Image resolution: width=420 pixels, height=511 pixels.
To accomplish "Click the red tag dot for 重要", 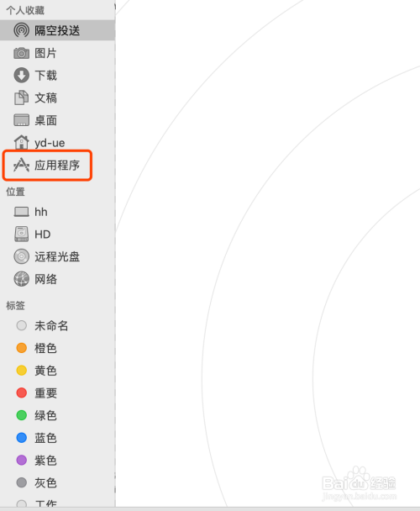I will (22, 392).
